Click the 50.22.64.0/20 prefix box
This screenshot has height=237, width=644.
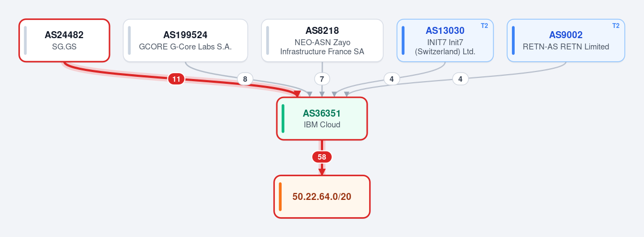[x=322, y=197]
